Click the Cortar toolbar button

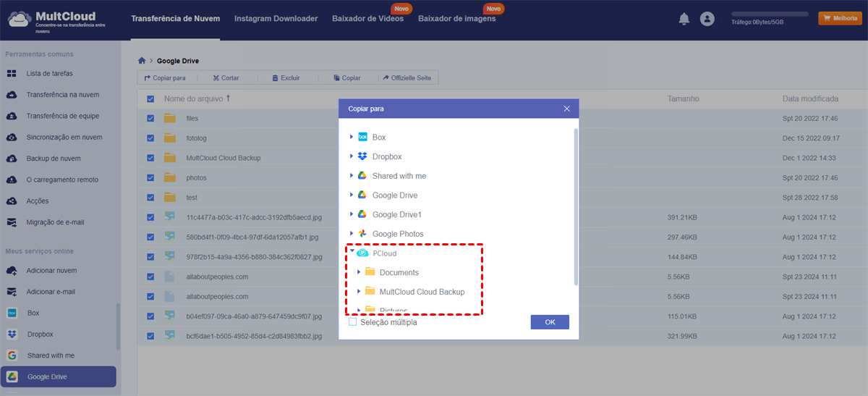[226, 77]
